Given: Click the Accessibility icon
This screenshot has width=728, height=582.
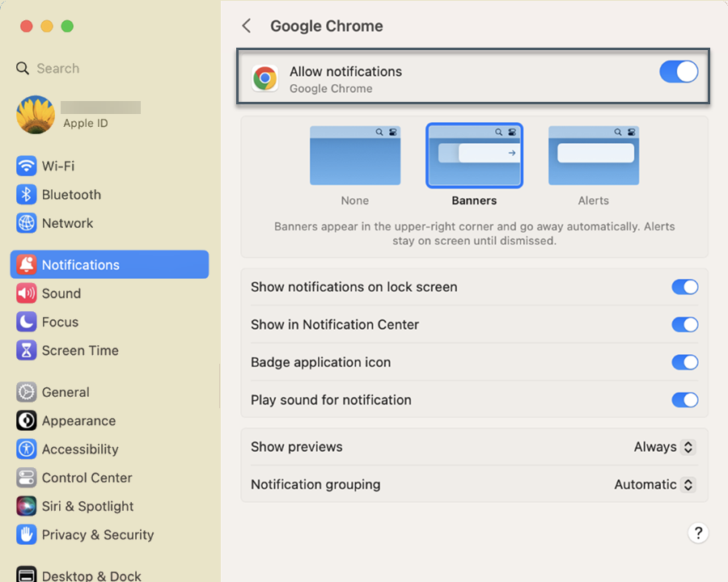Looking at the screenshot, I should pos(27,449).
